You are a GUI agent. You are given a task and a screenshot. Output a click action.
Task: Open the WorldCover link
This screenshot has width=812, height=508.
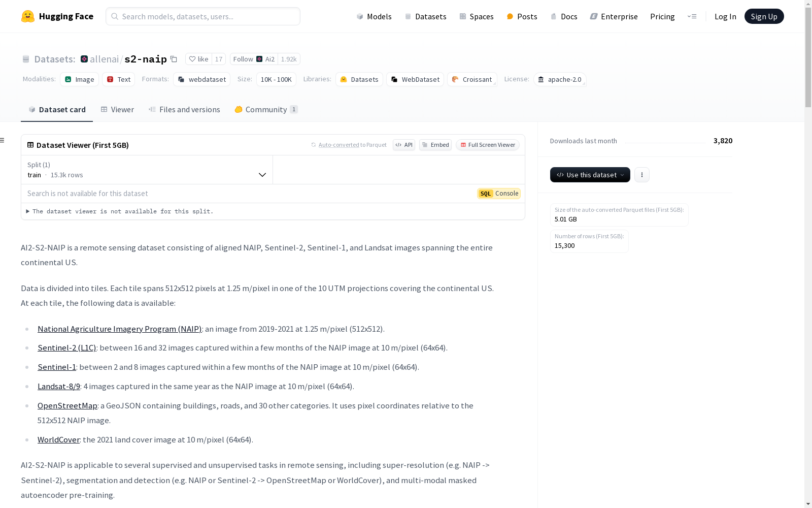(x=58, y=439)
